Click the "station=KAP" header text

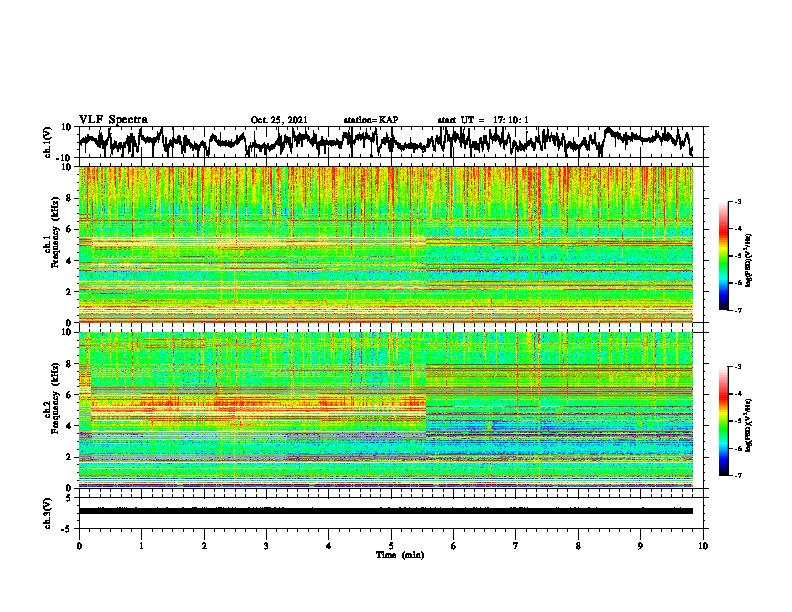371,120
